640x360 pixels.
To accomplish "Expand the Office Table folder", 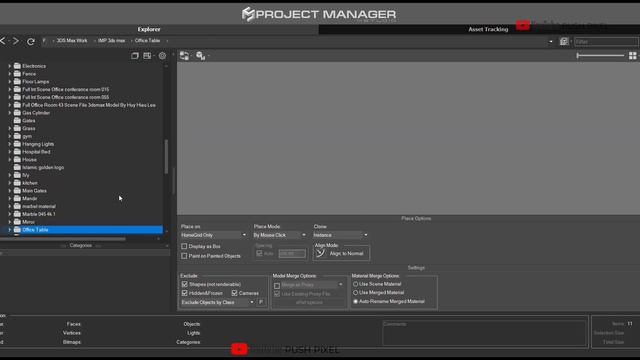I will (10, 230).
